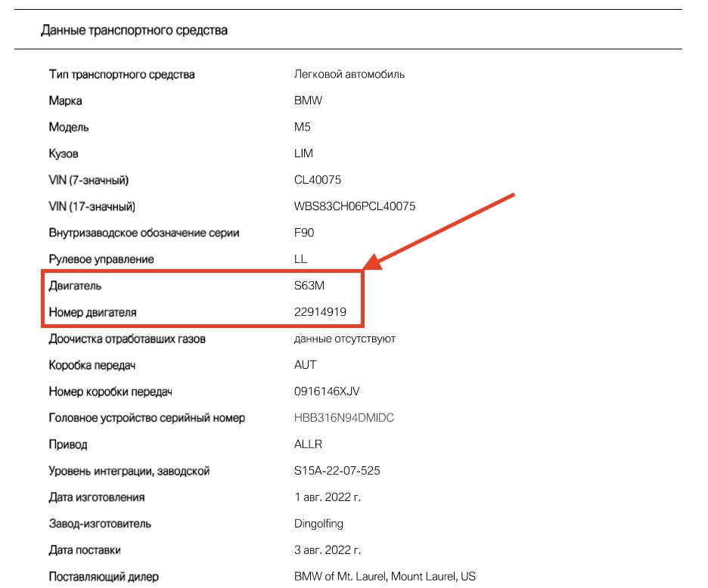Select the label 'Доочистка отработавших газов'
The height and width of the screenshot is (588, 708).
pos(127,339)
